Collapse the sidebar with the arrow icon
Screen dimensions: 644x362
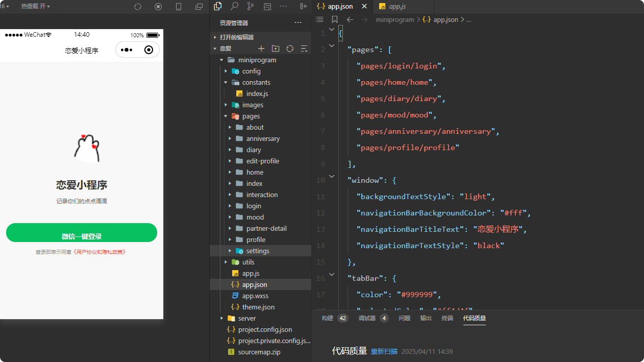(304, 7)
